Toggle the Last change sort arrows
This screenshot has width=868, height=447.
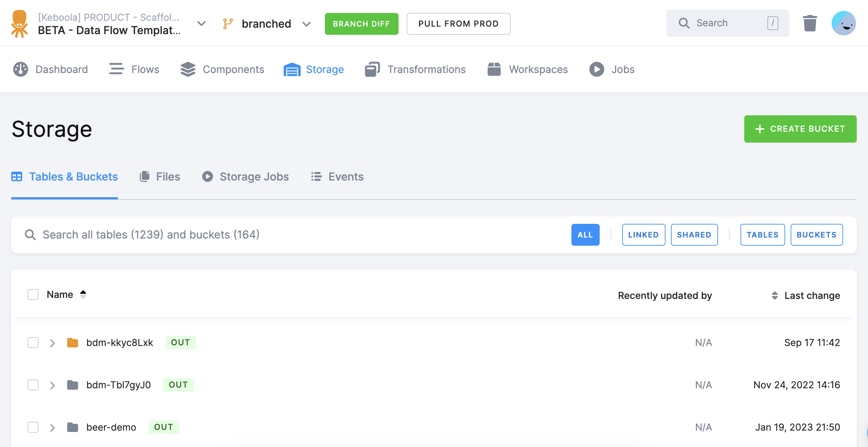pyautogui.click(x=774, y=295)
